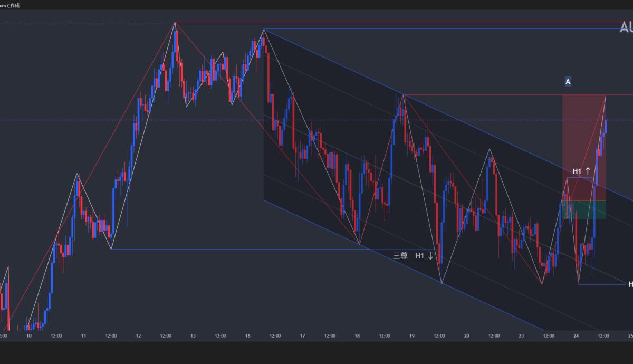Click the AU symbol watermark at top right
Screen dimensions: 633x364
pyautogui.click(x=626, y=27)
